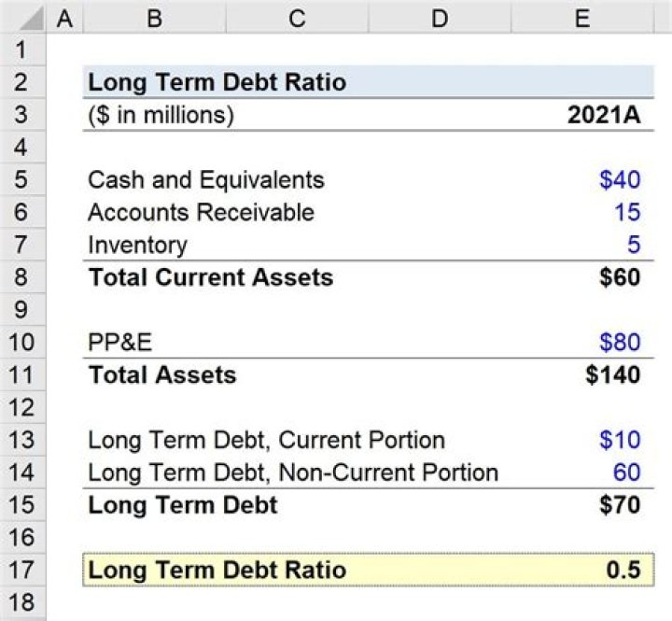This screenshot has width=672, height=621.
Task: Click column C header
Action: point(296,18)
